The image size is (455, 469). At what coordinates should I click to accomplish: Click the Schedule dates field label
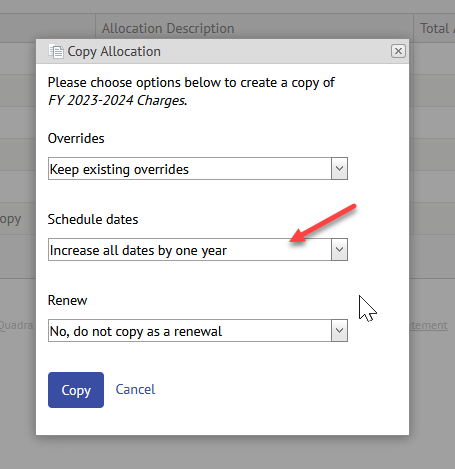[93, 219]
